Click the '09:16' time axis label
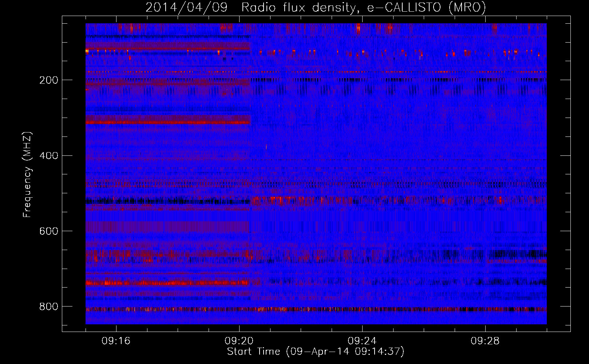This screenshot has width=589, height=364. (x=116, y=341)
